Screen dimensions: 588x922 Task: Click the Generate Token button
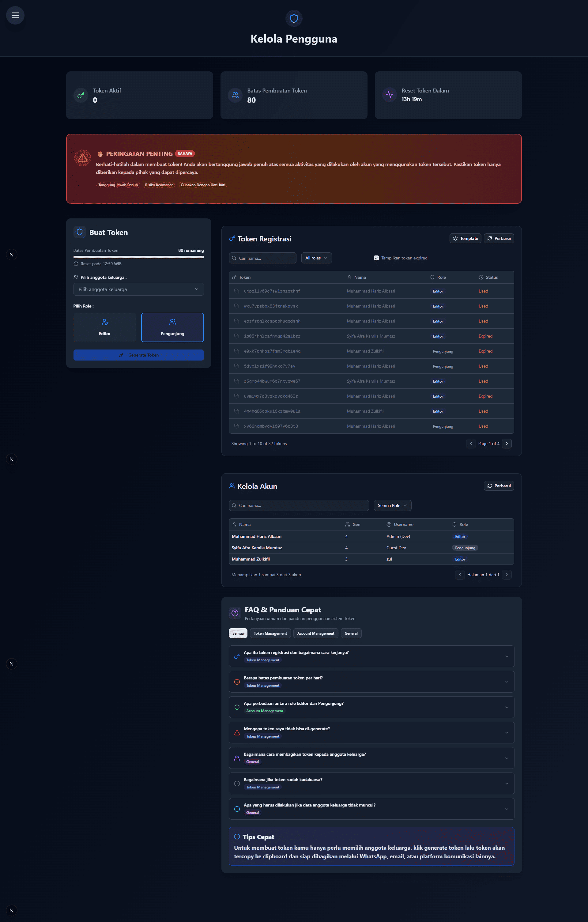(x=138, y=355)
